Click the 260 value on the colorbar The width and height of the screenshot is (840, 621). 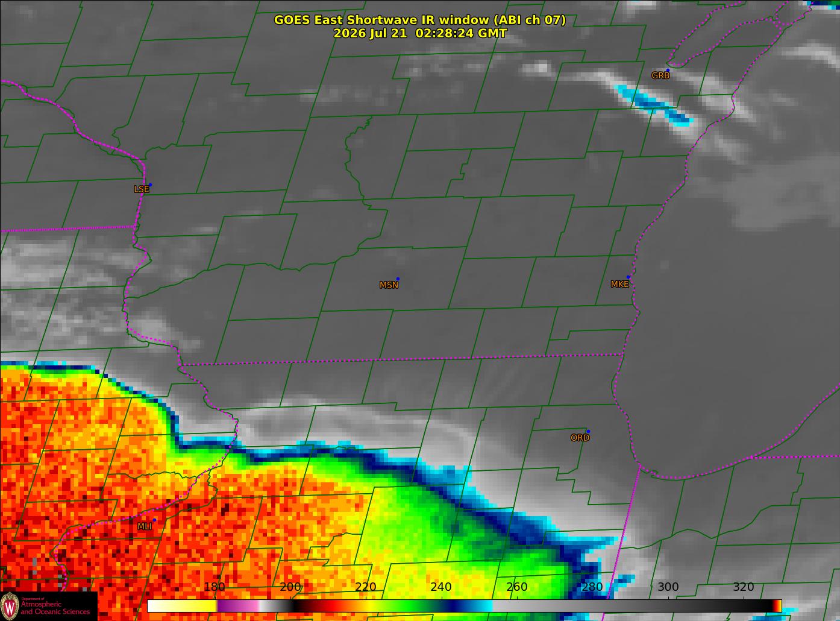click(517, 587)
